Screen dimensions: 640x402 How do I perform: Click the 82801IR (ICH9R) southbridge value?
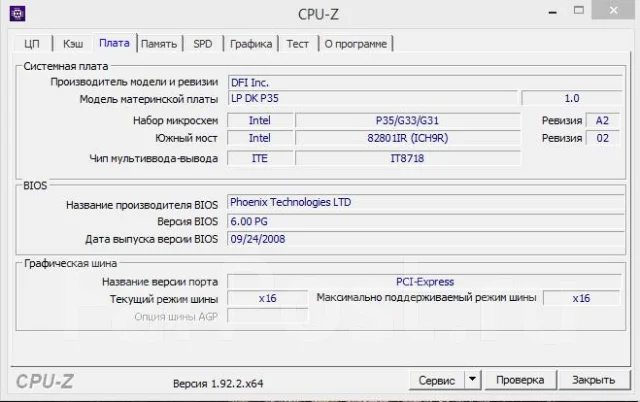coord(407,138)
